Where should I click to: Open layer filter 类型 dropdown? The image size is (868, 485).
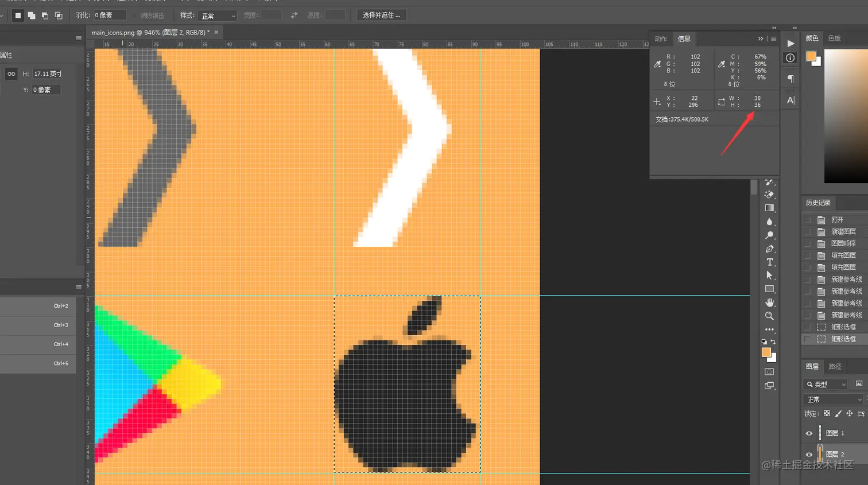point(827,384)
